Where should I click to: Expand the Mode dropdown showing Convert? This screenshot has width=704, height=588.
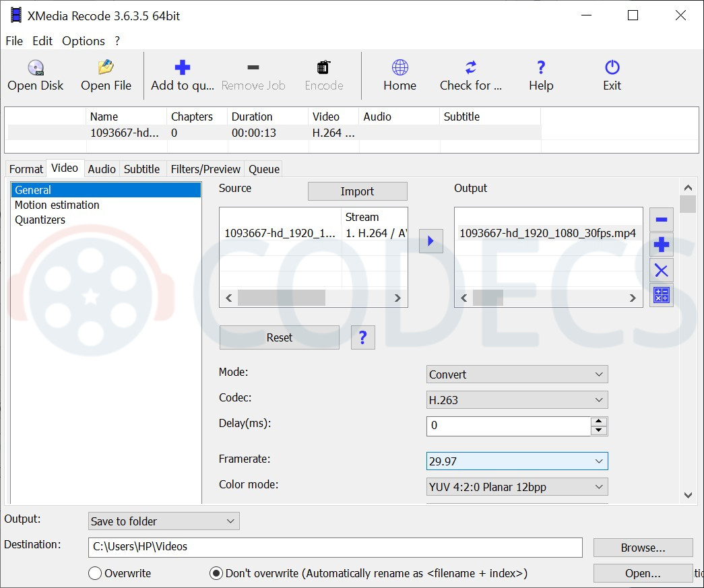[517, 374]
